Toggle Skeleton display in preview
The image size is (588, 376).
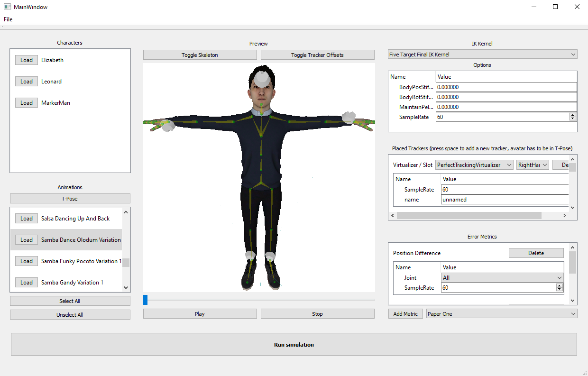click(200, 55)
